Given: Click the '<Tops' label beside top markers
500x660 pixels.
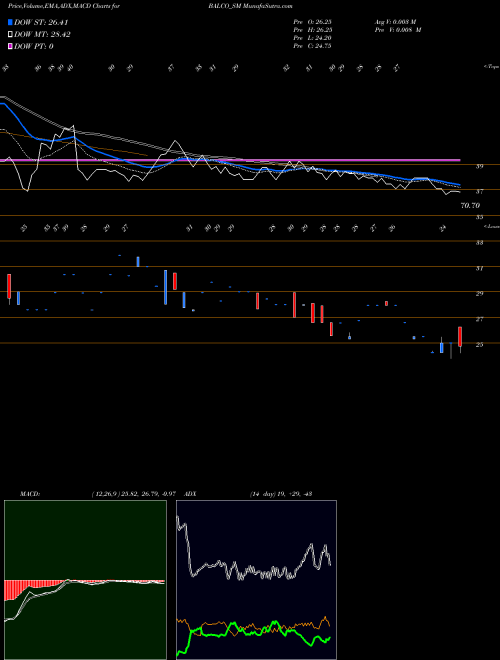Looking at the screenshot, I should [x=491, y=67].
